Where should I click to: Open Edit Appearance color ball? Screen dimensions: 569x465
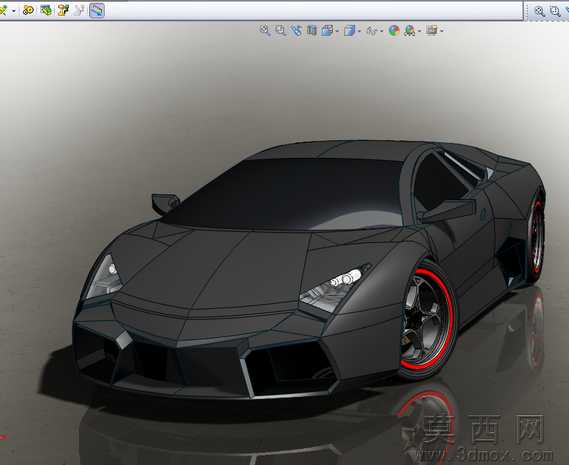tap(394, 30)
